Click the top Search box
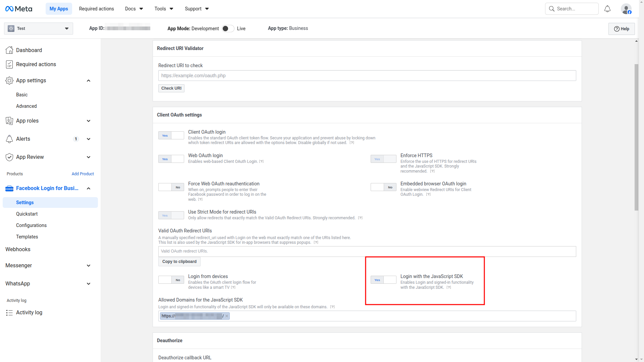The width and height of the screenshot is (644, 362). pos(572,9)
